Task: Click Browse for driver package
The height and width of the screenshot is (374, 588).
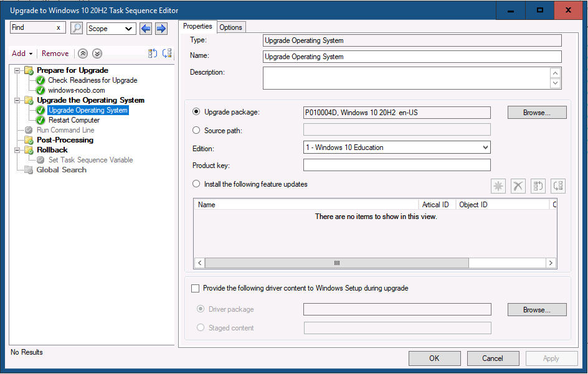Action: pos(537,309)
